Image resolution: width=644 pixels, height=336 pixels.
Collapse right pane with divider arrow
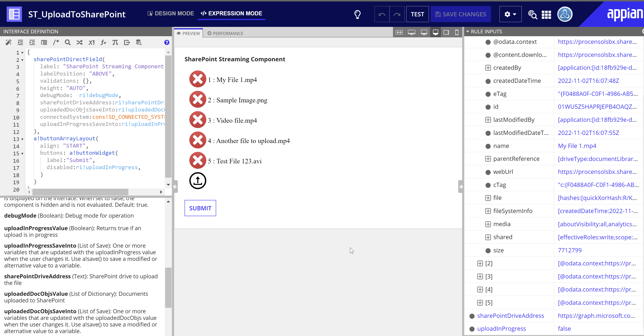point(461,187)
